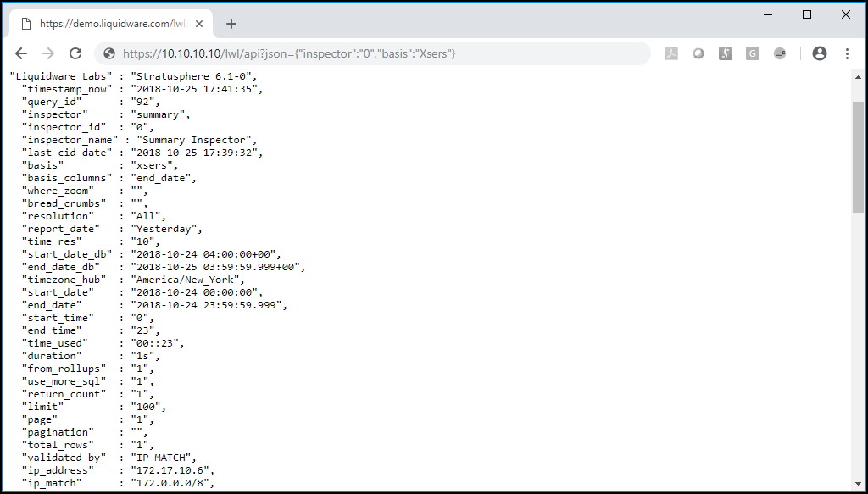The height and width of the screenshot is (494, 868).
Task: Open Chrome three-dot menu
Action: click(x=847, y=53)
